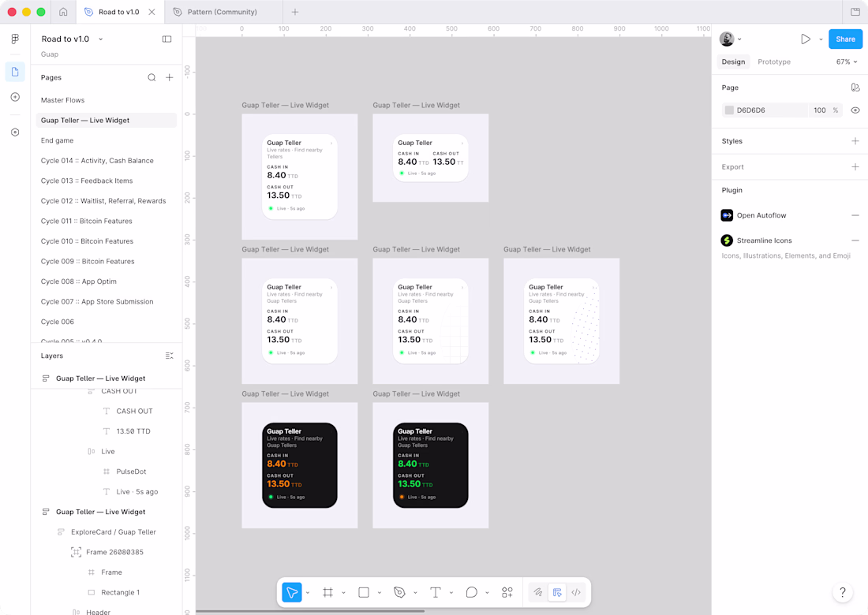This screenshot has height=615, width=868.
Task: Collapse all layers icon
Action: click(x=170, y=356)
